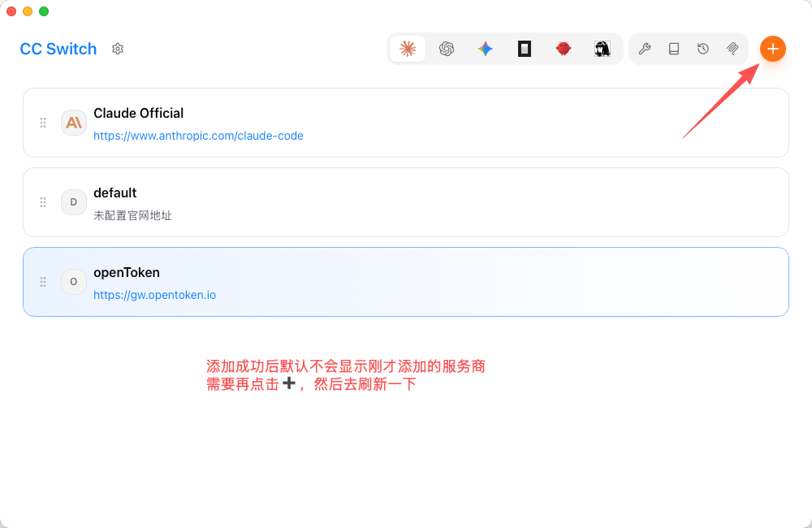This screenshot has width=812, height=528.
Task: Open the gw.opentoken.io link
Action: coord(155,295)
